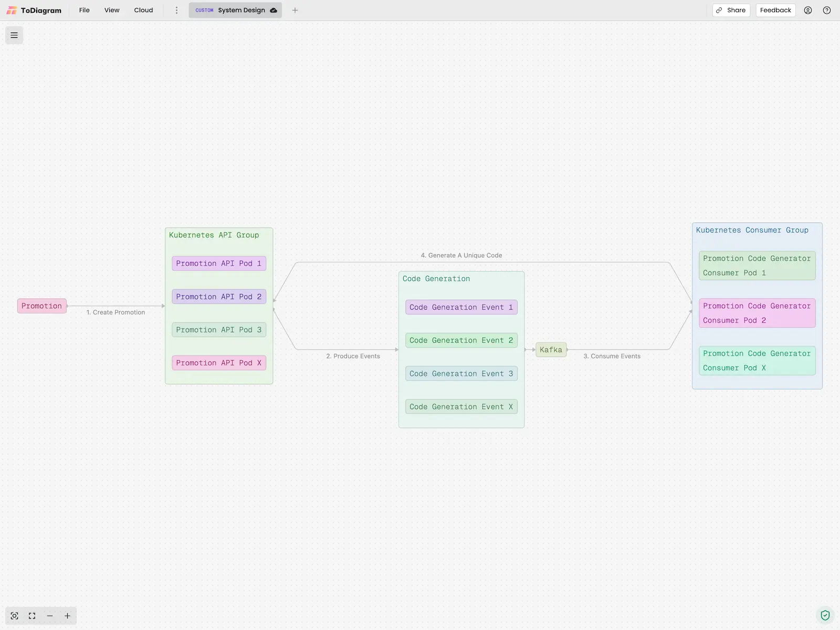This screenshot has height=630, width=840.
Task: Select Promotion API Pod 2 node
Action: [219, 297]
